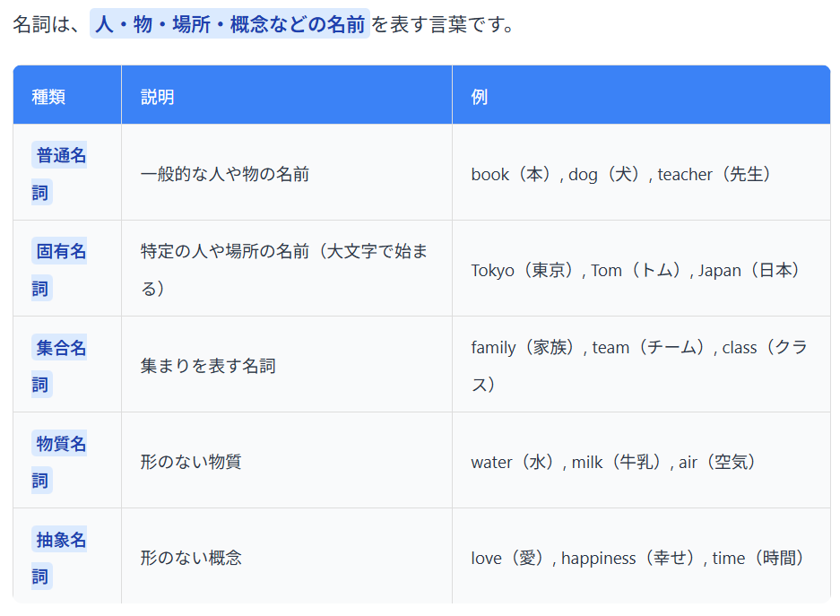
Task: Click the 物質名詞 label cell
Action: coord(61,444)
